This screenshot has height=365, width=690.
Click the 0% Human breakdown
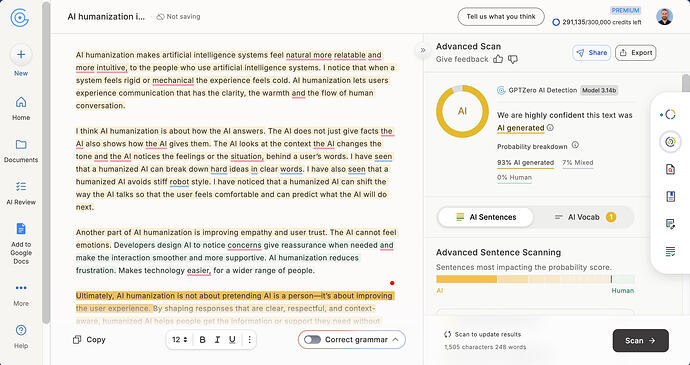click(x=514, y=178)
